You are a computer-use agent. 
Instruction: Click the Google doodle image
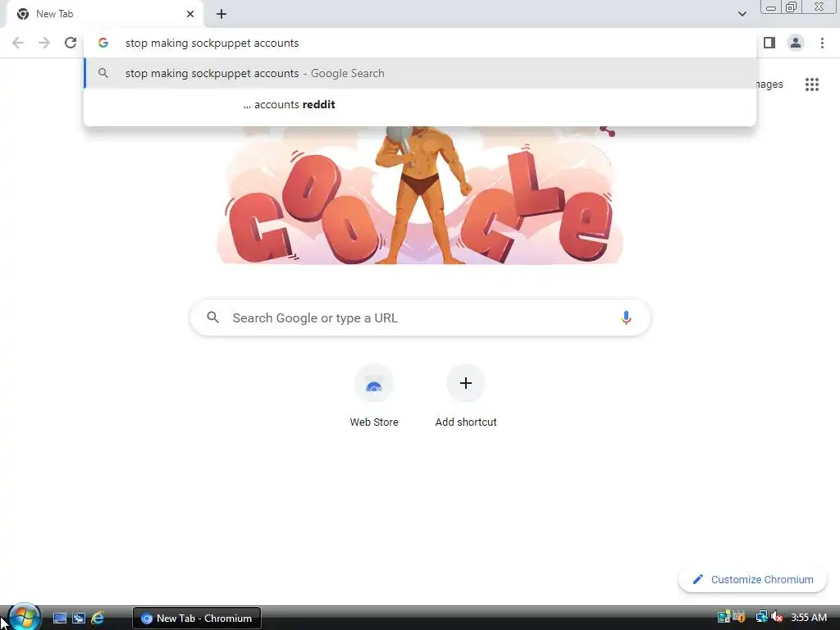point(420,195)
